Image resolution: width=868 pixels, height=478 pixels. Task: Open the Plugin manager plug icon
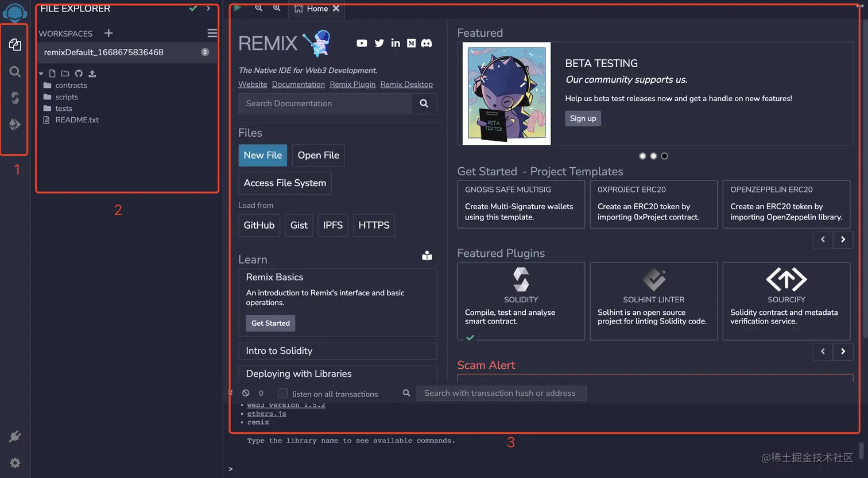coord(15,437)
